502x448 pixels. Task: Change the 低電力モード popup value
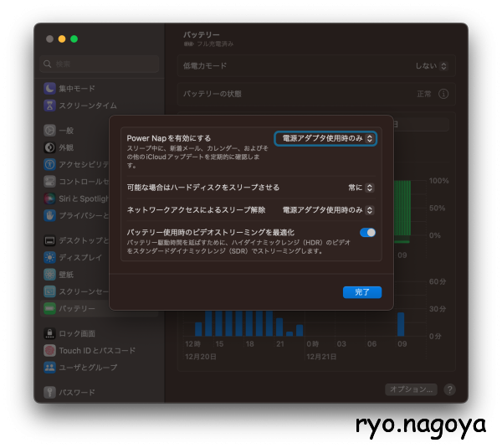coord(432,65)
